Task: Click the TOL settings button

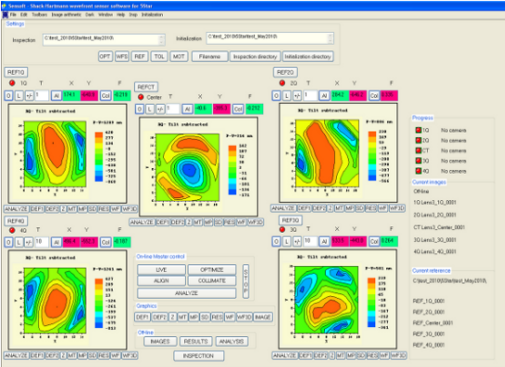Action: click(159, 56)
